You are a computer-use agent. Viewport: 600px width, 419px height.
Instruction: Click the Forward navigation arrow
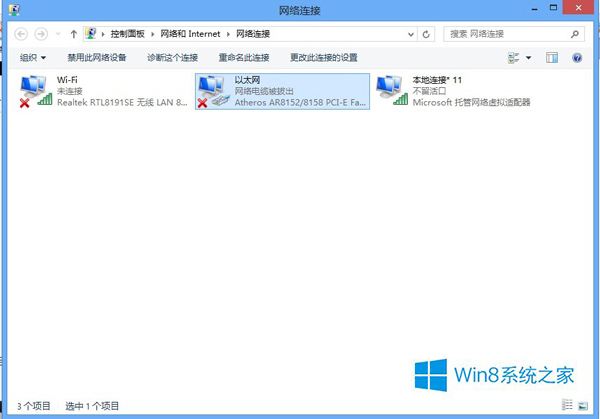click(x=41, y=34)
